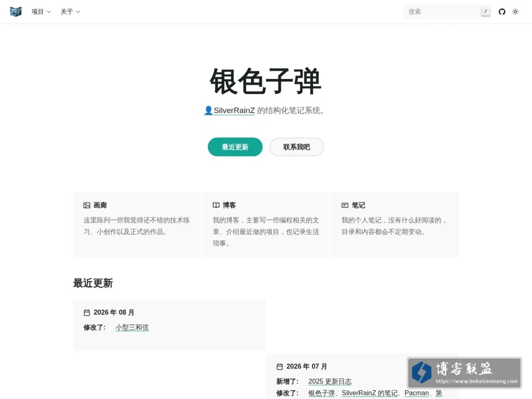Click calendar icon beside 2026 年 08 月
This screenshot has width=532, height=399.
point(87,313)
